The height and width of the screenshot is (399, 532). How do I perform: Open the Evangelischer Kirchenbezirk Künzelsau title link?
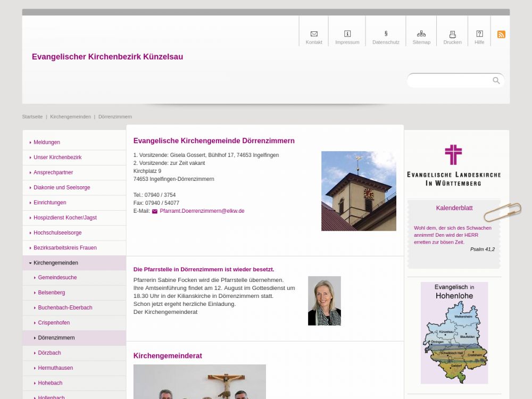(x=107, y=57)
